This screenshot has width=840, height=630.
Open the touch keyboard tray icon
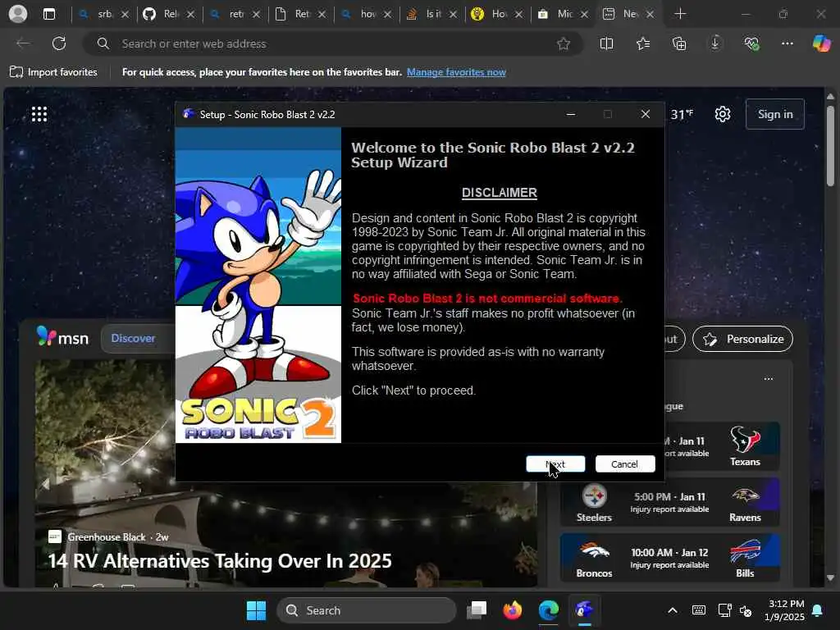(x=699, y=610)
